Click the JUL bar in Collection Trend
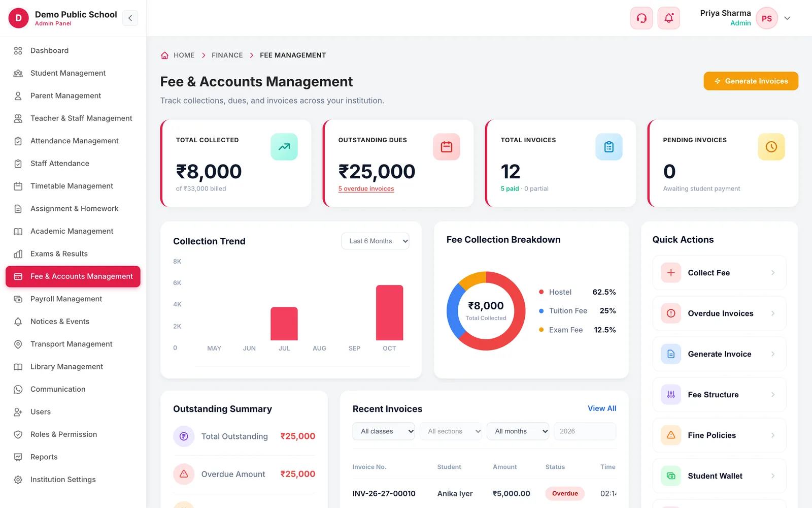Viewport: 812px width, 508px height. pos(284,324)
